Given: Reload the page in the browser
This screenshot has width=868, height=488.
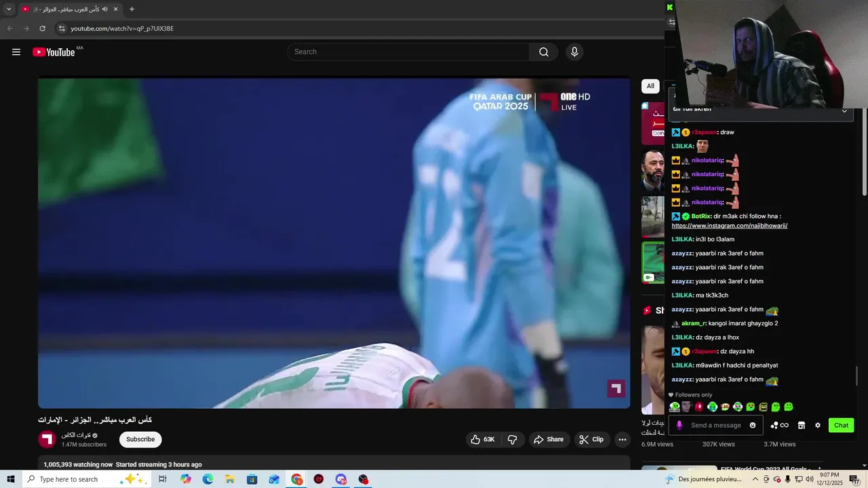Looking at the screenshot, I should [42, 28].
